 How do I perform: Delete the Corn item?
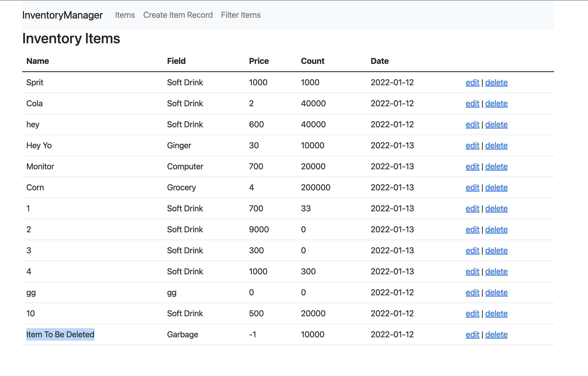pyautogui.click(x=496, y=188)
